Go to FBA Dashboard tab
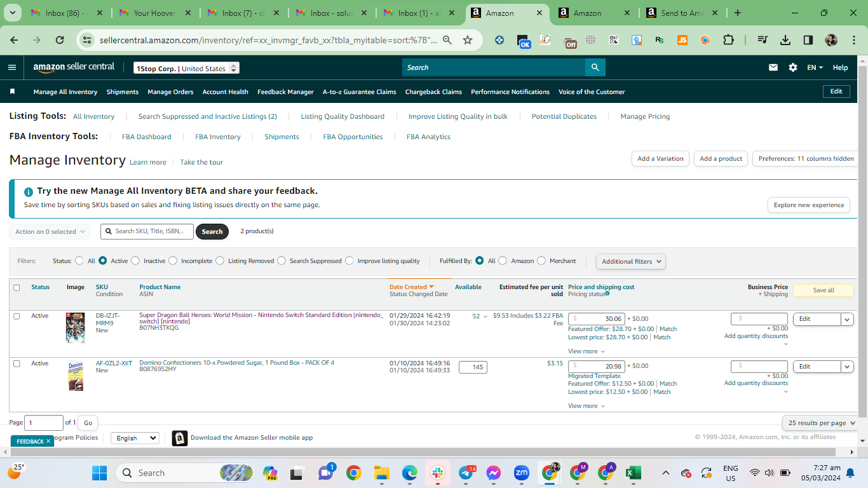 point(147,137)
